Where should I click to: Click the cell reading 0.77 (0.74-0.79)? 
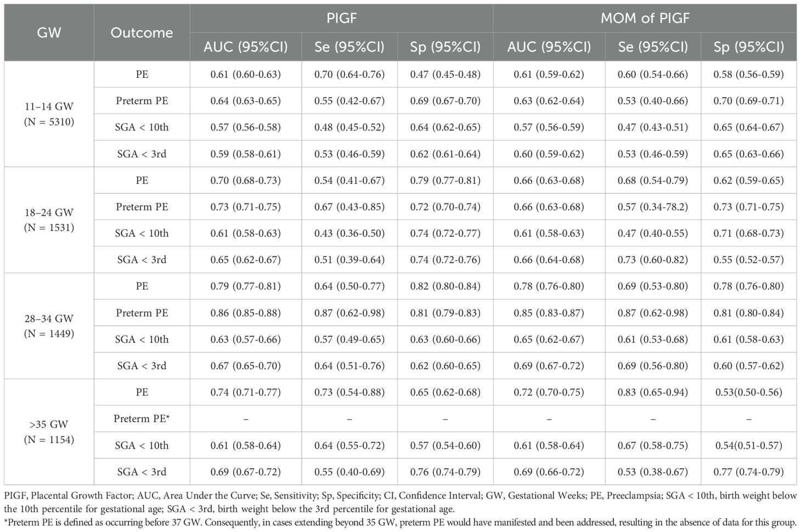tap(748, 472)
